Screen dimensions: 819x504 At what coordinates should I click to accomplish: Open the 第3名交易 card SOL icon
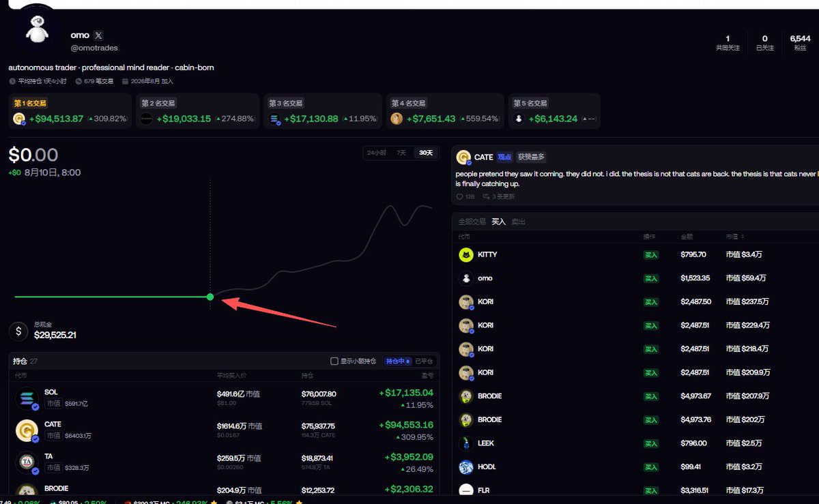274,119
